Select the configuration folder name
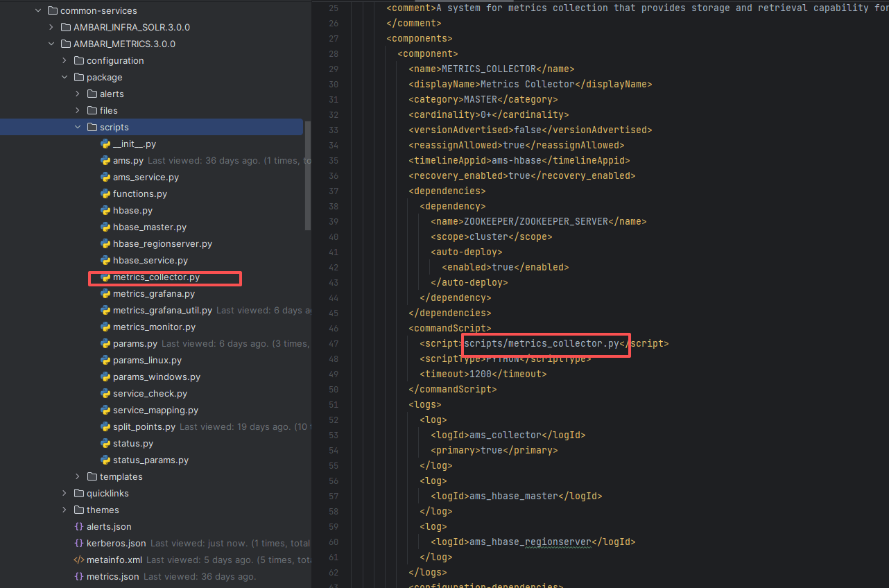The height and width of the screenshot is (588, 889). [115, 61]
